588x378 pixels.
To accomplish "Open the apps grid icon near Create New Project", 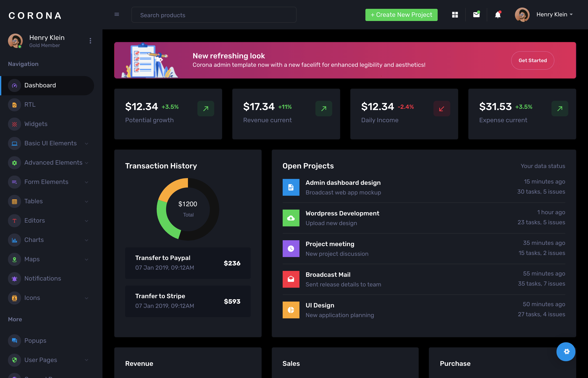I will click(x=455, y=15).
